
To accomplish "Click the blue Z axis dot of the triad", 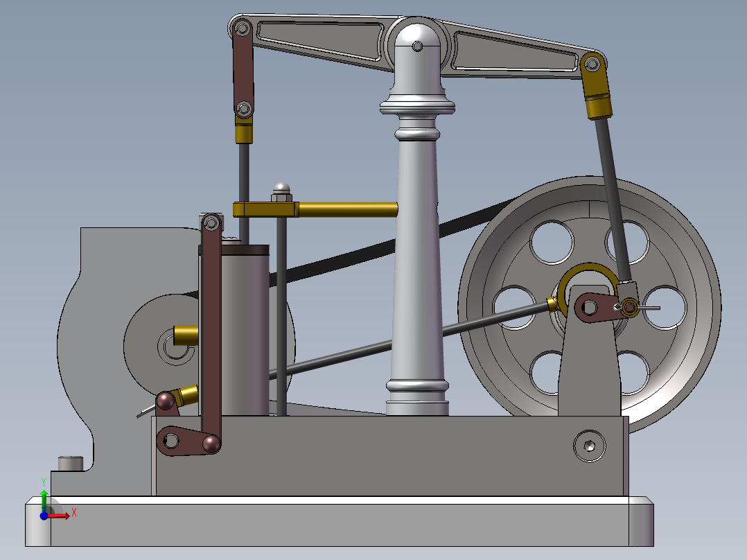I will point(44,516).
